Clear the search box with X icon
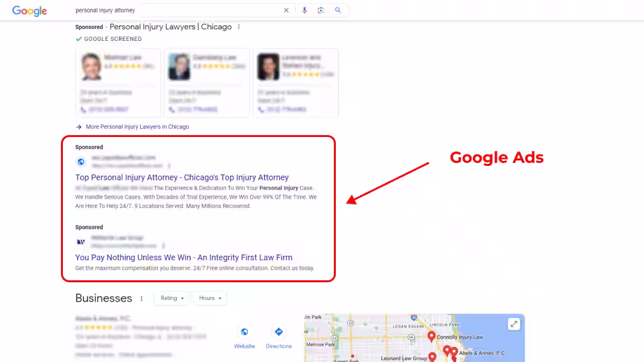 286,10
